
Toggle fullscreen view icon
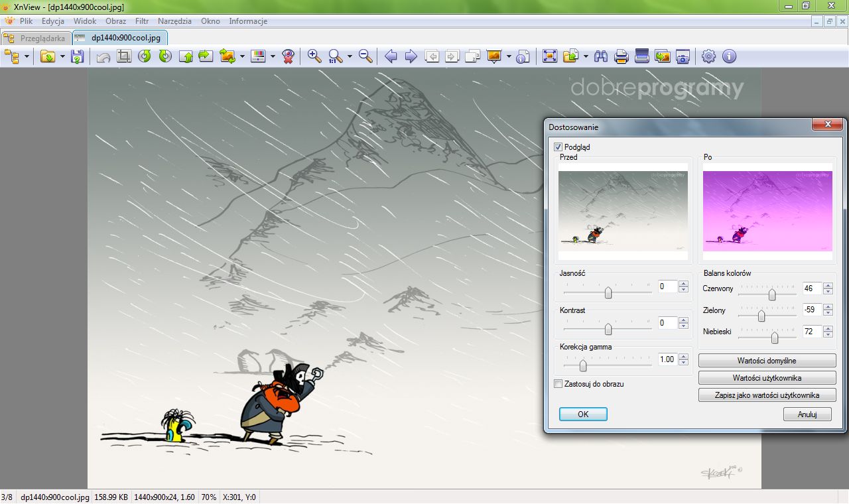pyautogui.click(x=549, y=56)
